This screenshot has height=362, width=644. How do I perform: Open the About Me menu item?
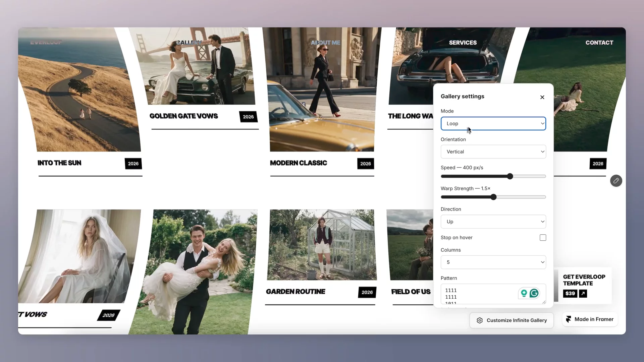coord(325,43)
